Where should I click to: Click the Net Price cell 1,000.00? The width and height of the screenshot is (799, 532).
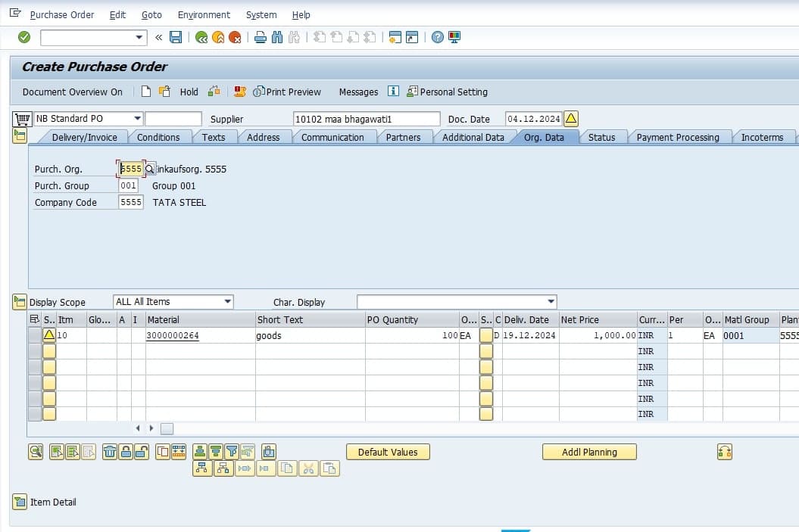(598, 335)
